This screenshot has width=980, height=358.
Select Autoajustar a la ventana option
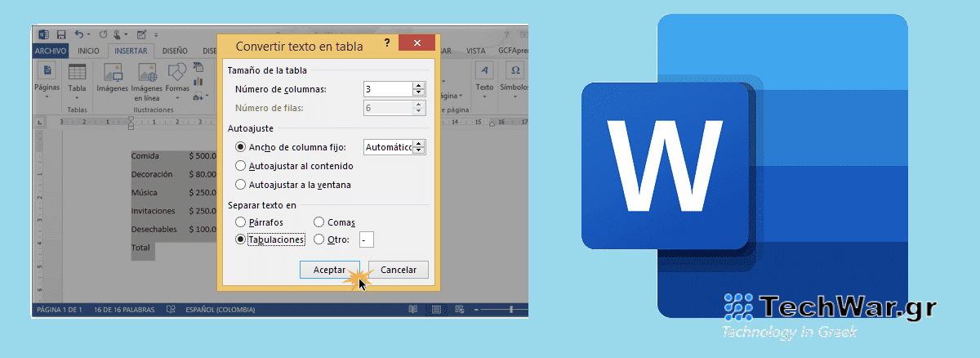(x=240, y=185)
